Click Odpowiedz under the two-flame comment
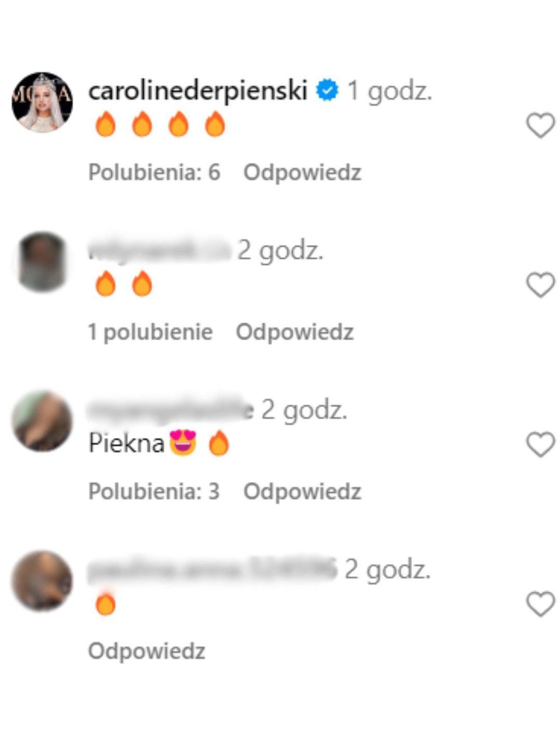The height and width of the screenshot is (747, 560). (295, 332)
